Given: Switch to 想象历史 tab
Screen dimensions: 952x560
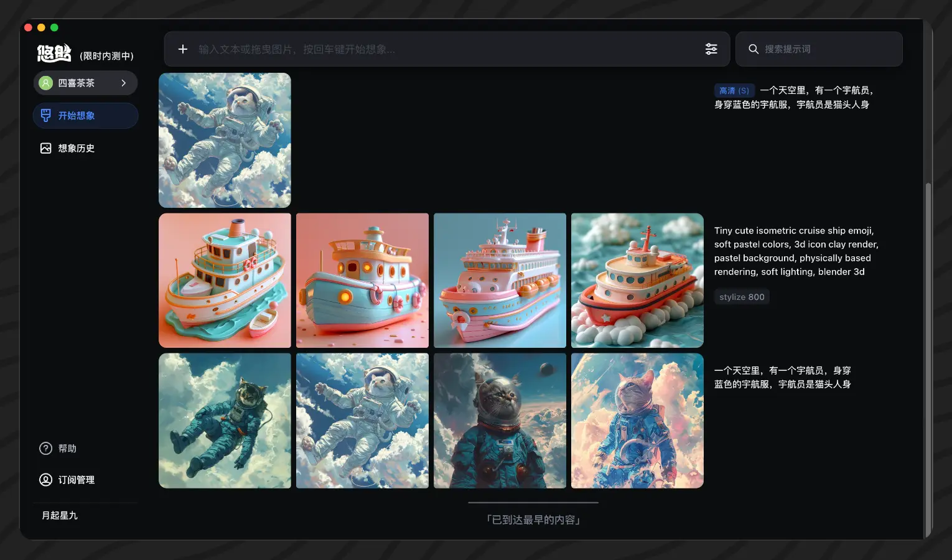Looking at the screenshot, I should [x=76, y=148].
